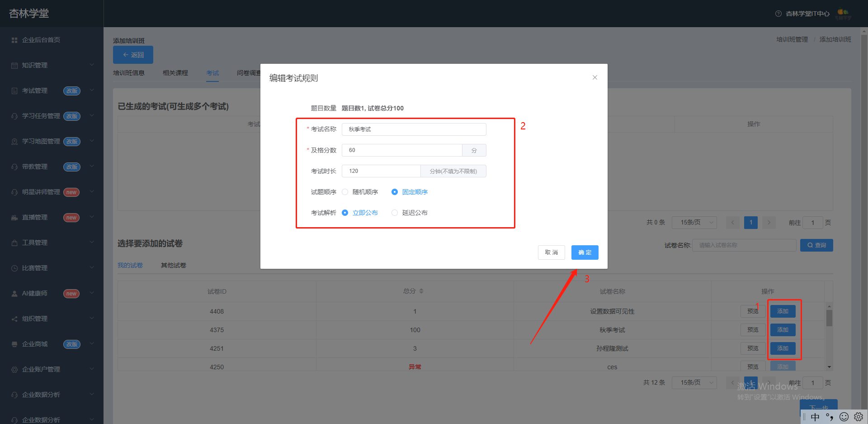Screen dimensions: 868x424
Task: Click the AI健康师 person icon
Action: pyautogui.click(x=14, y=294)
